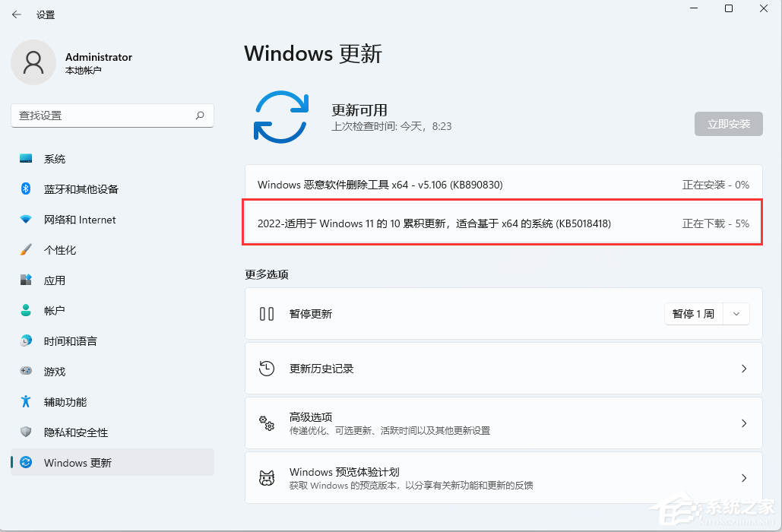The height and width of the screenshot is (532, 782).
Task: Check KB5018418 cumulative update download progress
Action: pos(502,223)
